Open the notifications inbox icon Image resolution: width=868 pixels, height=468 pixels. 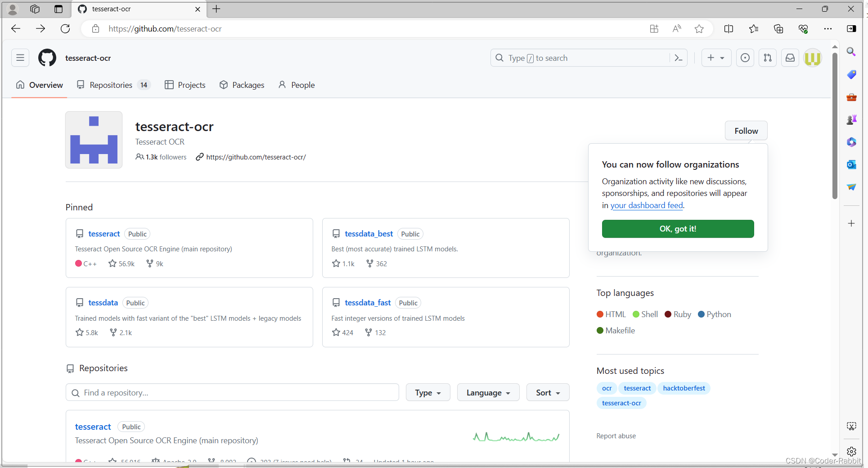[x=790, y=58]
